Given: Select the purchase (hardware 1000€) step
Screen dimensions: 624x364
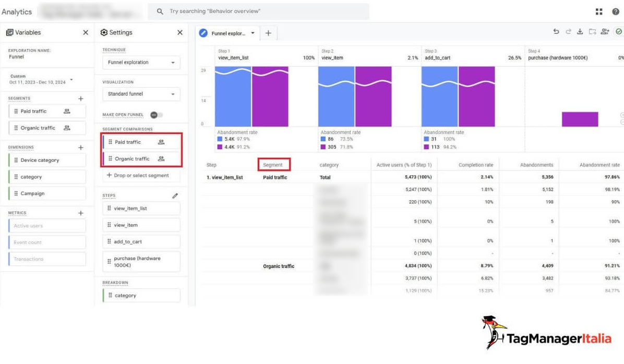Looking at the screenshot, I should 141,261.
